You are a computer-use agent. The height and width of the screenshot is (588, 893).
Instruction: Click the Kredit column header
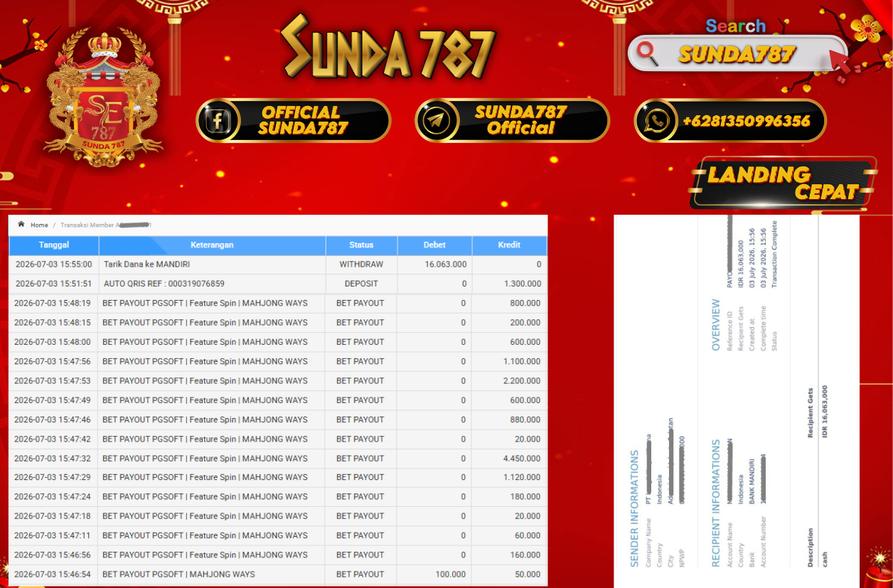509,245
